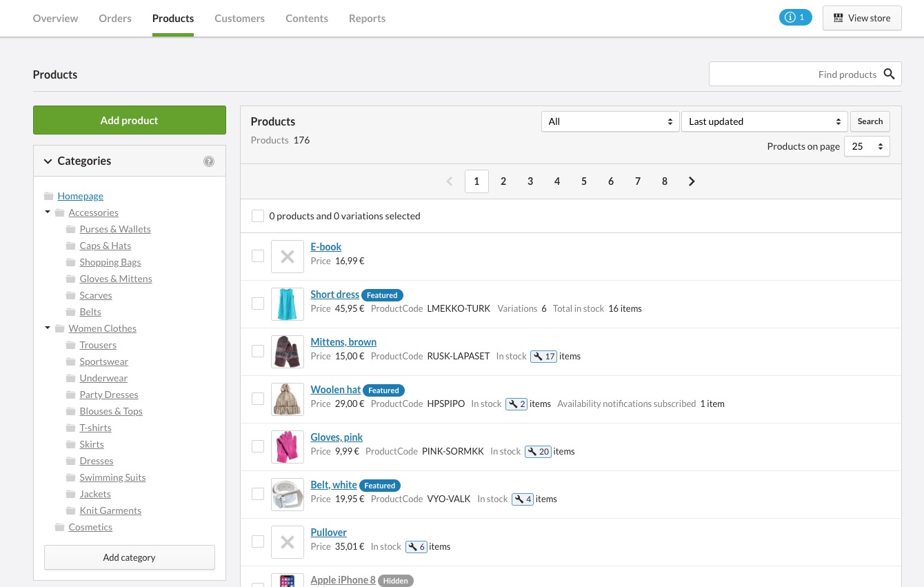Image resolution: width=924 pixels, height=587 pixels.
Task: Click the notifications info badge showing 1
Action: (796, 18)
